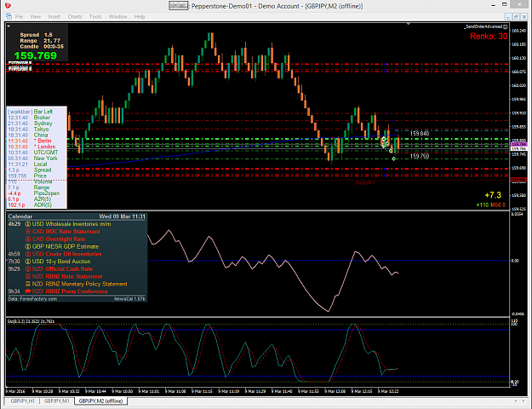
Task: Click the USD 10-y Bond Auction impact icon
Action: 28,262
